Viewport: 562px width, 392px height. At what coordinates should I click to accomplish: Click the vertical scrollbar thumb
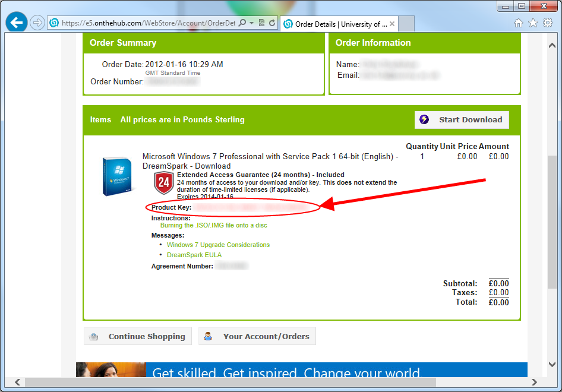click(x=552, y=222)
